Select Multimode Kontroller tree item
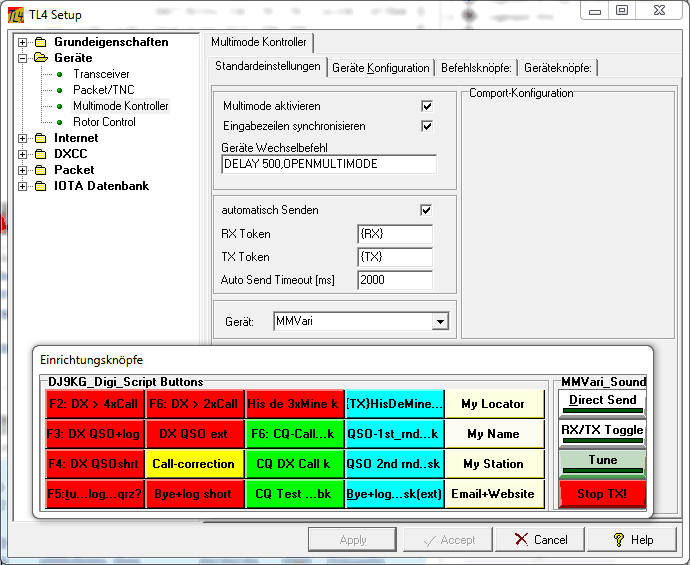Image resolution: width=690 pixels, height=565 pixels. (x=121, y=106)
